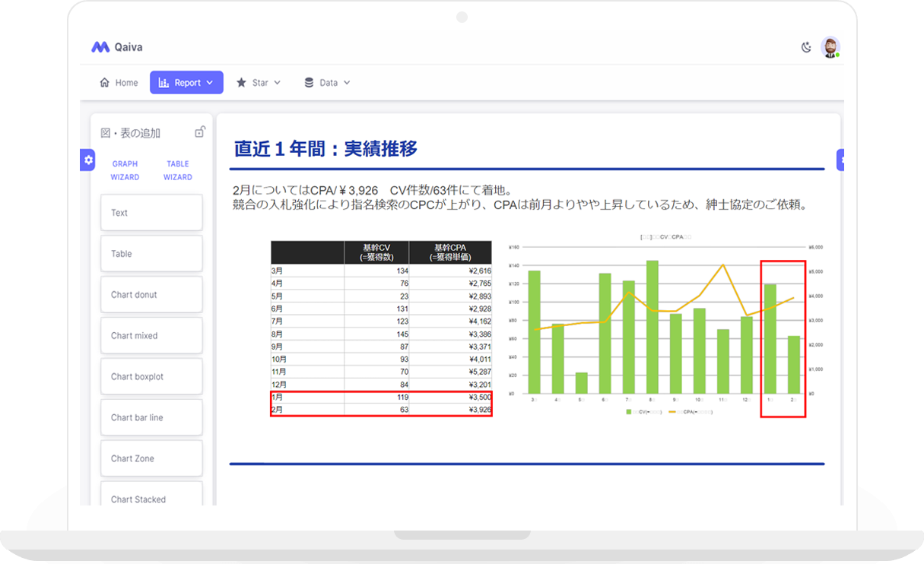Toggle the panel lock icon

coord(199,132)
